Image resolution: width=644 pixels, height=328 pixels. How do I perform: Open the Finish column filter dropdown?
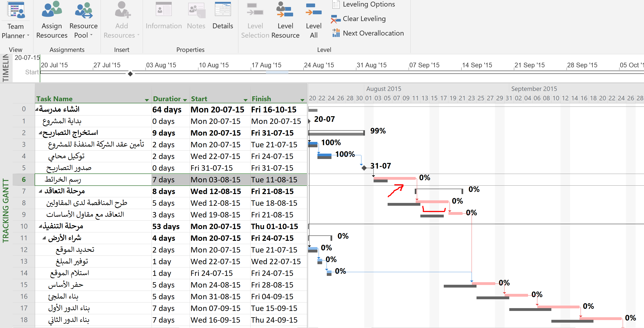click(302, 100)
